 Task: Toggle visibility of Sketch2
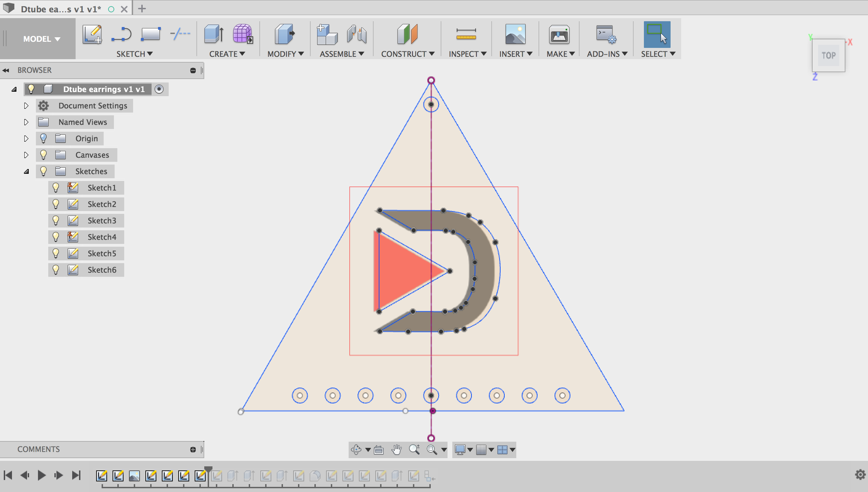55,204
